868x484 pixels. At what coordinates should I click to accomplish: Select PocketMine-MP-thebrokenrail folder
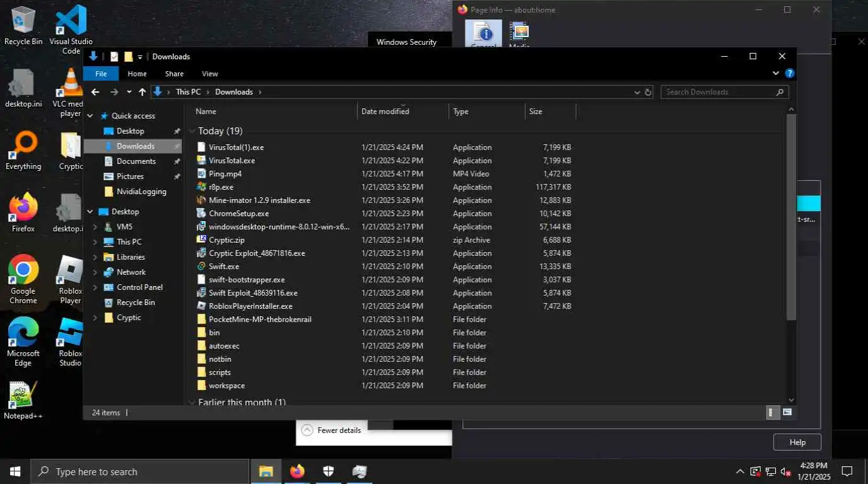[x=260, y=320]
